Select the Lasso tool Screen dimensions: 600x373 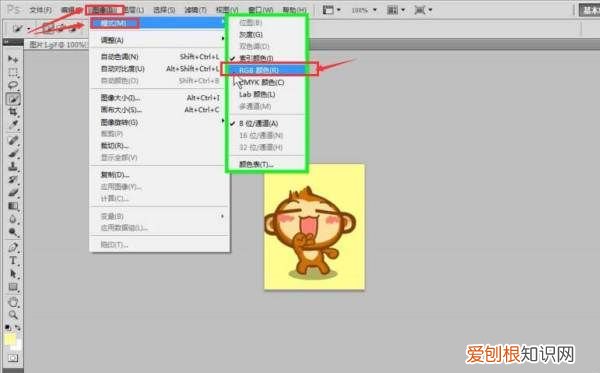click(x=13, y=85)
